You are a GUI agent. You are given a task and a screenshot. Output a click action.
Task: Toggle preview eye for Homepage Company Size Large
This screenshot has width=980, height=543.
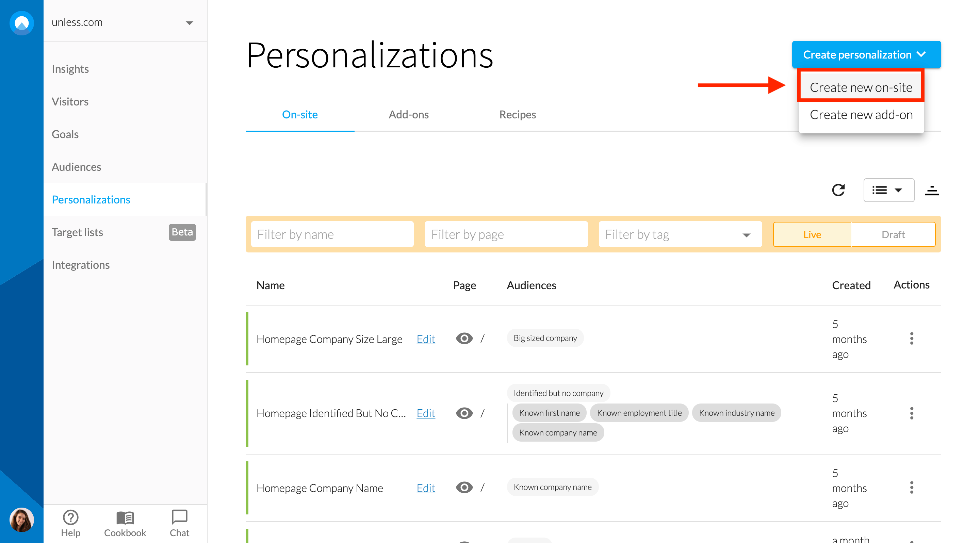click(464, 339)
